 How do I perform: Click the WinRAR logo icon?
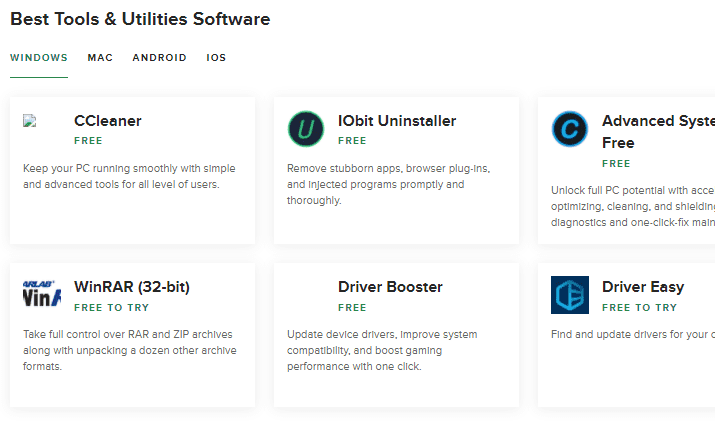tap(42, 293)
